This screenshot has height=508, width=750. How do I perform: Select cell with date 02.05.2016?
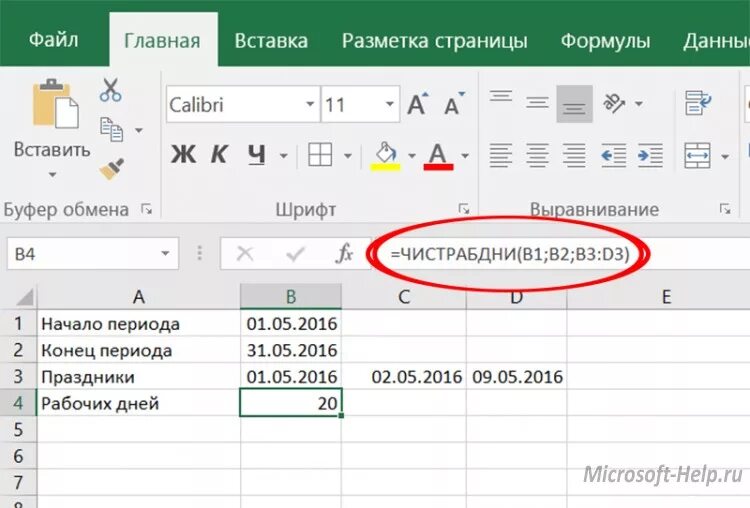pos(404,377)
